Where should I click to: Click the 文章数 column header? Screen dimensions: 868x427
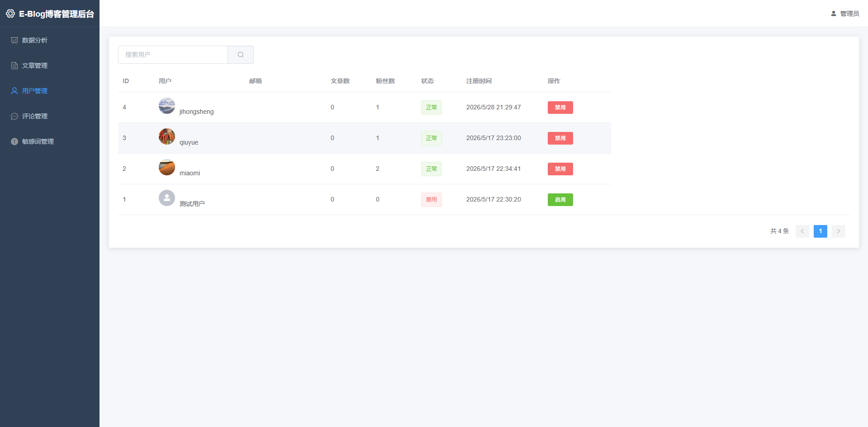pos(340,81)
